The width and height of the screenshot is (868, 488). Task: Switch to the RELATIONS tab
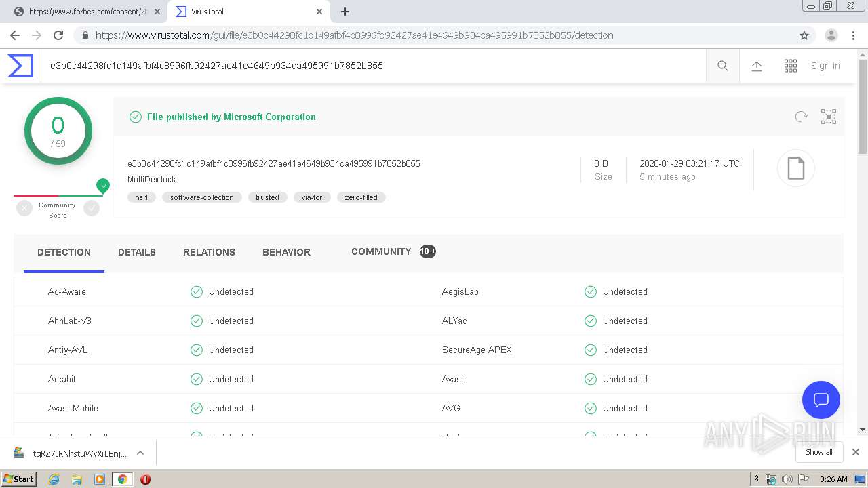pyautogui.click(x=209, y=252)
